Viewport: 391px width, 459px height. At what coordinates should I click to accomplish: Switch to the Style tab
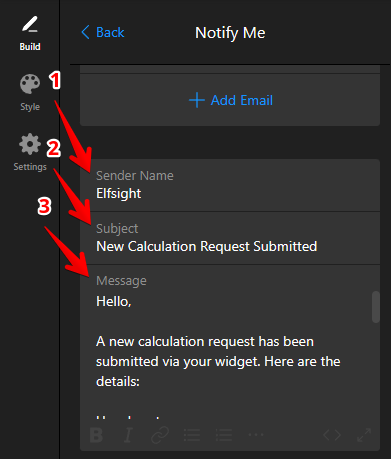pos(30,93)
